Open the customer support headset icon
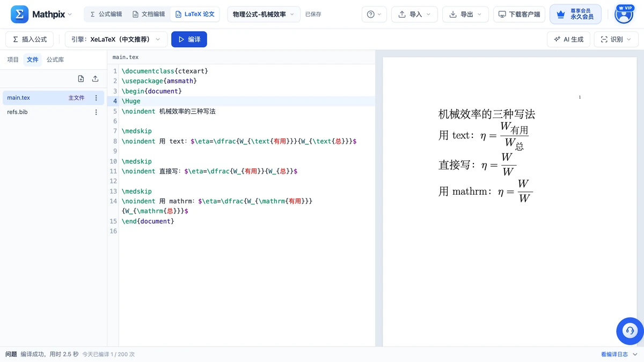This screenshot has width=644, height=362. pyautogui.click(x=630, y=330)
